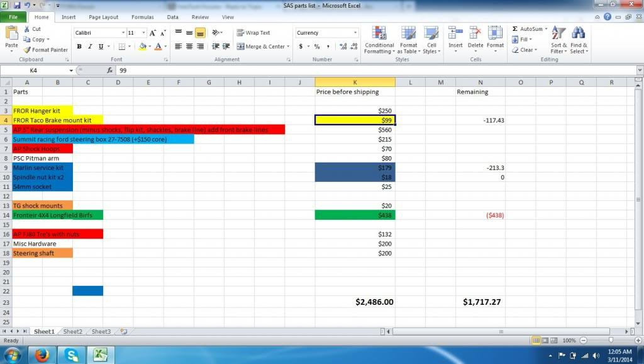
Task: Click Decrease Decimal icon
Action: [x=354, y=47]
